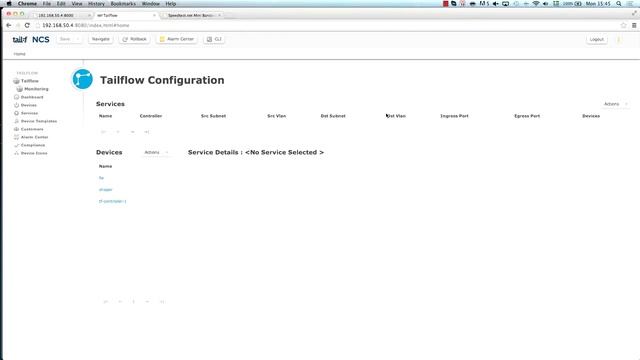Click the Src Vlan column header

point(276,116)
